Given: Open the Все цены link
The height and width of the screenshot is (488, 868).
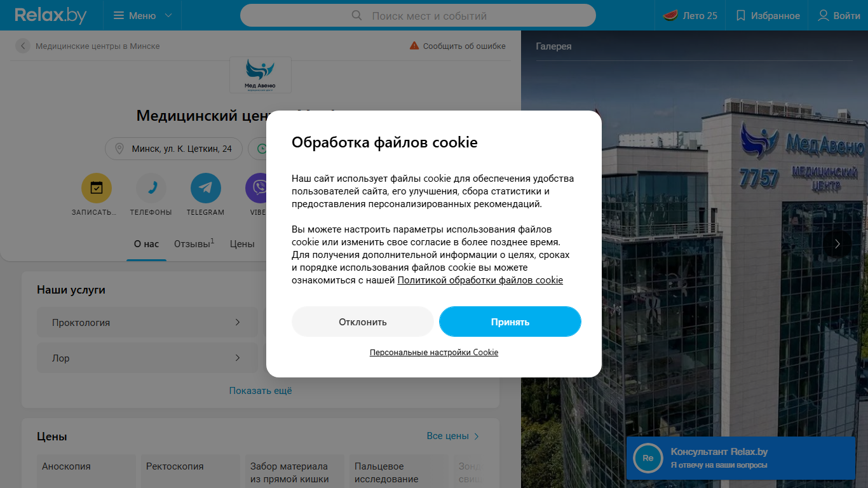Looking at the screenshot, I should (x=453, y=436).
